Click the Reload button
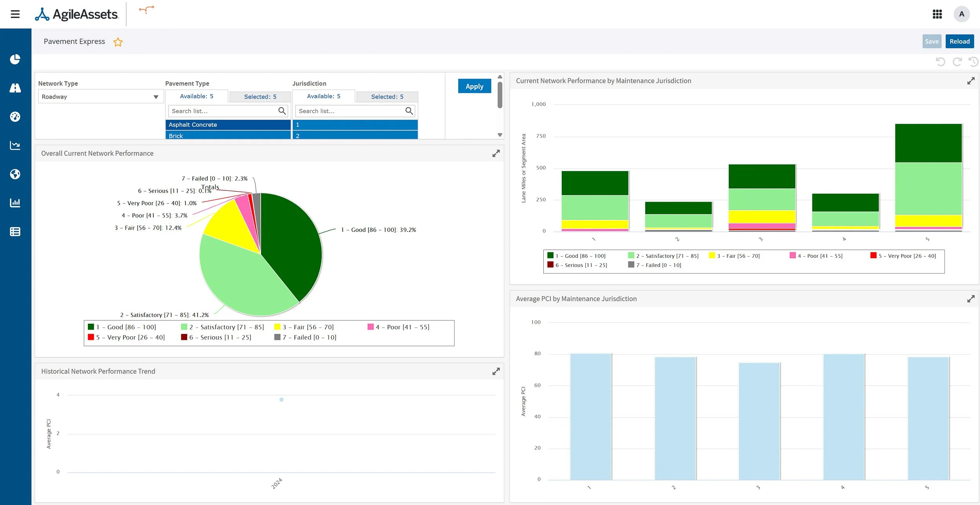This screenshot has width=980, height=505. 959,42
